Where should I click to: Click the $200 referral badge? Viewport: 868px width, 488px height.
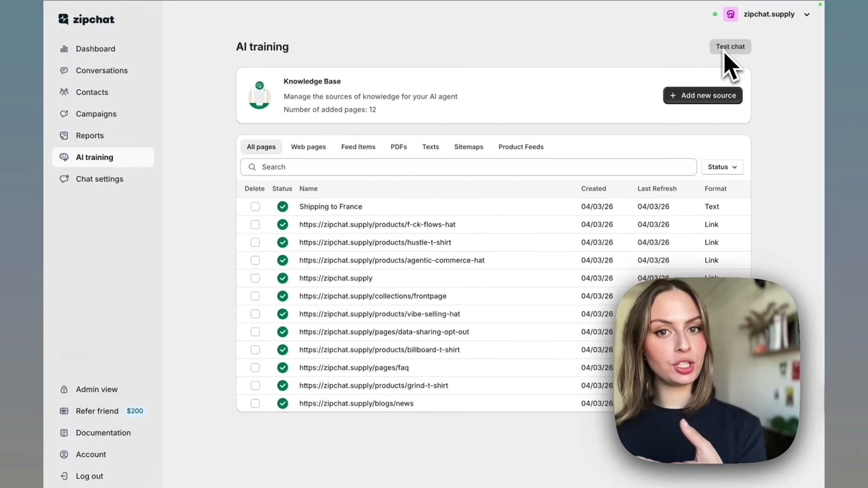pyautogui.click(x=135, y=411)
